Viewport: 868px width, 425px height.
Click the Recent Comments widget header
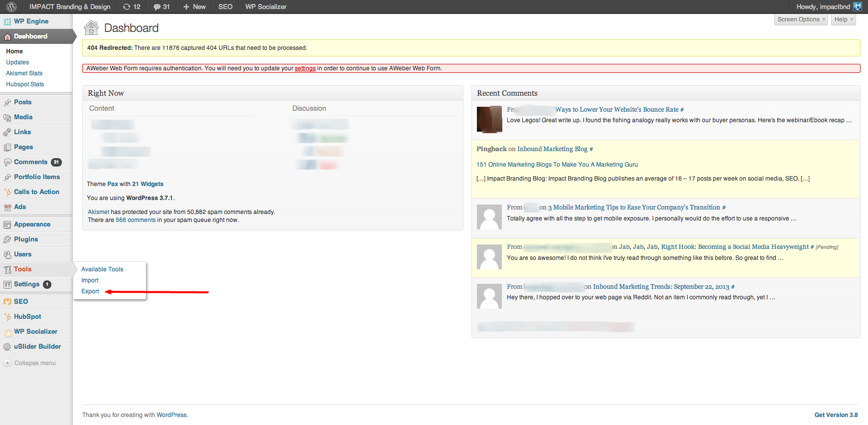[666, 93]
